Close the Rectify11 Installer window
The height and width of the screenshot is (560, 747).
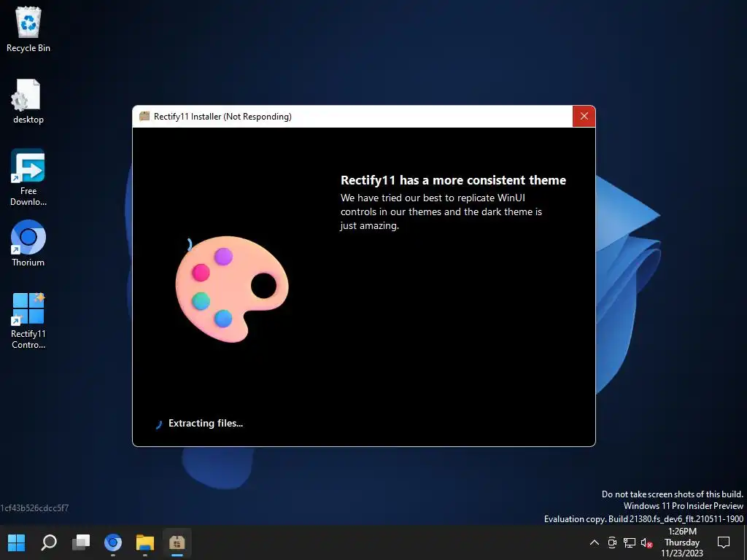584,116
